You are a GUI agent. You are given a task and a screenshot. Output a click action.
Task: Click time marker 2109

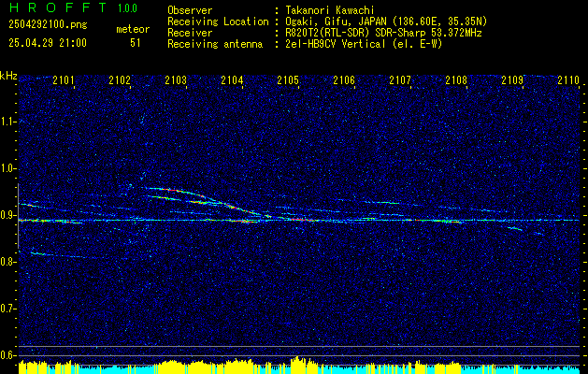click(512, 79)
